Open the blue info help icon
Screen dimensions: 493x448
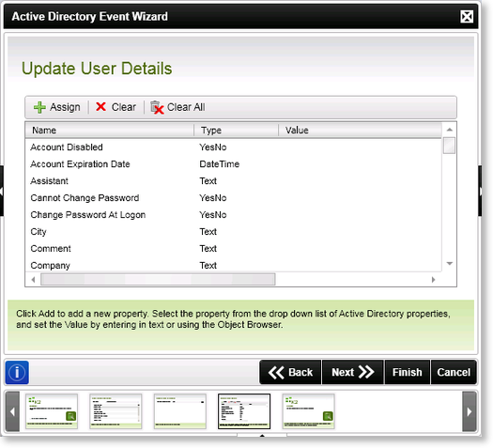pyautogui.click(x=17, y=373)
